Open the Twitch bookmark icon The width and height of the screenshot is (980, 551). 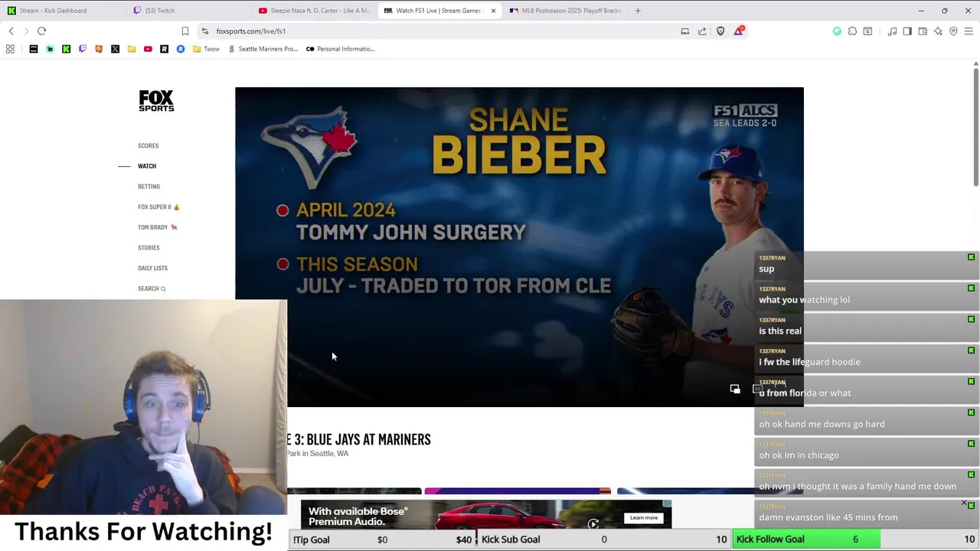[83, 49]
